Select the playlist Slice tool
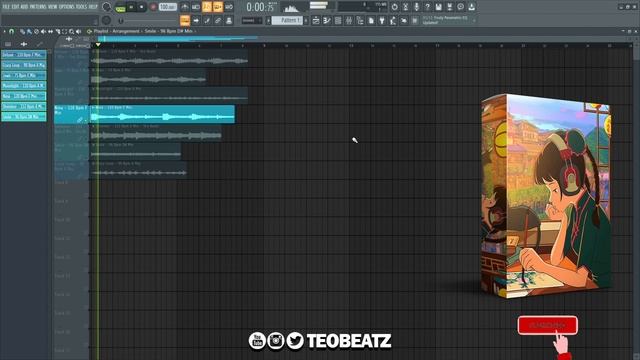Image resolution: width=640 pixels, height=360 pixels. [x=58, y=31]
